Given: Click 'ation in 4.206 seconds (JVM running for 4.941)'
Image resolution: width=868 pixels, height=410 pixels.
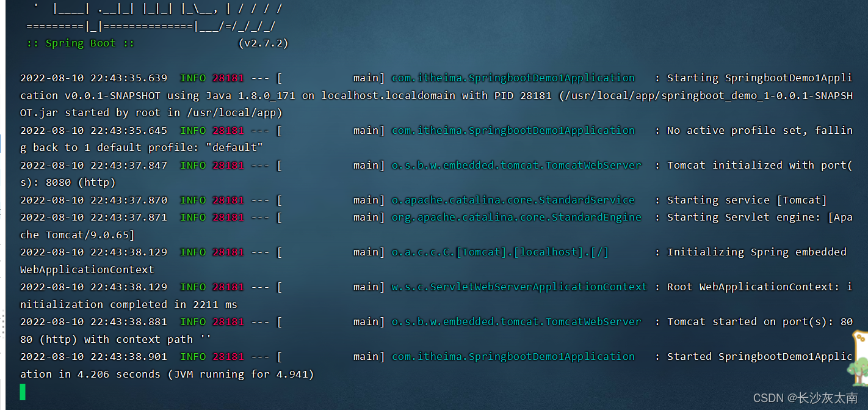Looking at the screenshot, I should [167, 374].
